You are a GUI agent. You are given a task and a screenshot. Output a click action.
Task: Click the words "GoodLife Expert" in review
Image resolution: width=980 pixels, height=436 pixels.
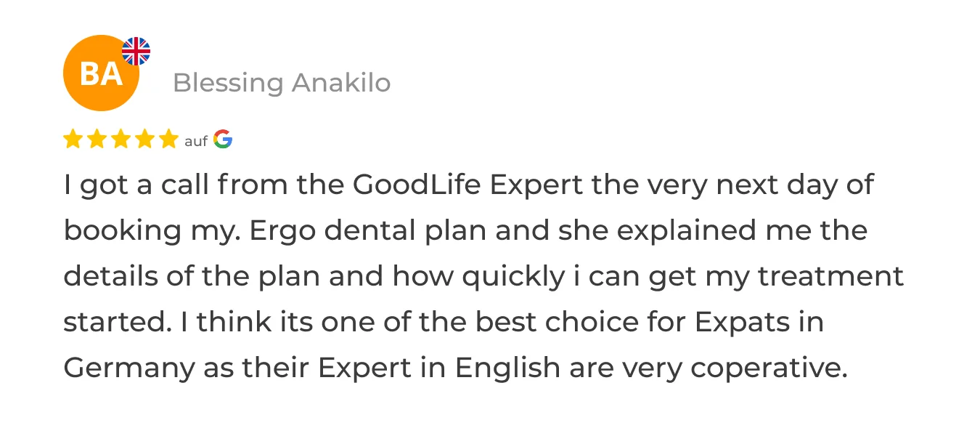point(468,186)
